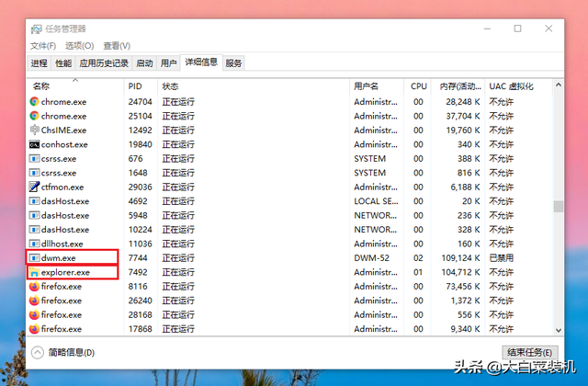
Task: Click the dasHost.exe icon for PID 5948
Action: point(34,215)
